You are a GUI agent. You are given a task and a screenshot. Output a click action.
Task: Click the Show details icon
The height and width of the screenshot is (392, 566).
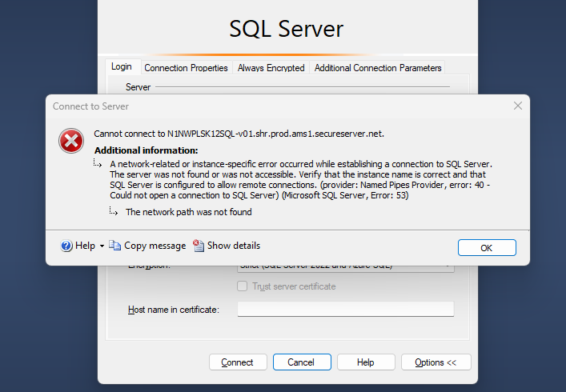click(199, 246)
